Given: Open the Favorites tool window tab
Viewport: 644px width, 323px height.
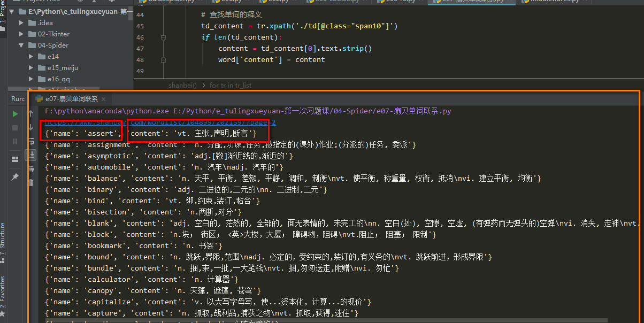Looking at the screenshot, I should pyautogui.click(x=3, y=292).
